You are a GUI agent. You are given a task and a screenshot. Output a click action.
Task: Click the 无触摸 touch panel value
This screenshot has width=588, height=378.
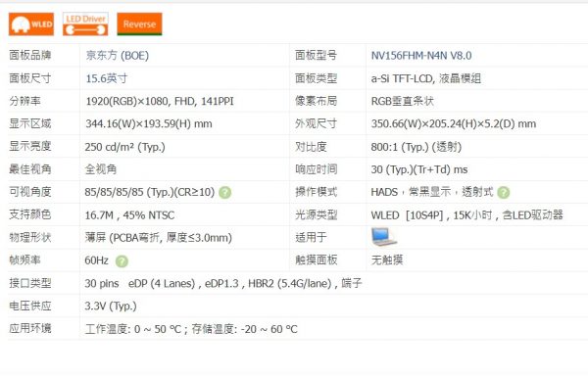[387, 260]
